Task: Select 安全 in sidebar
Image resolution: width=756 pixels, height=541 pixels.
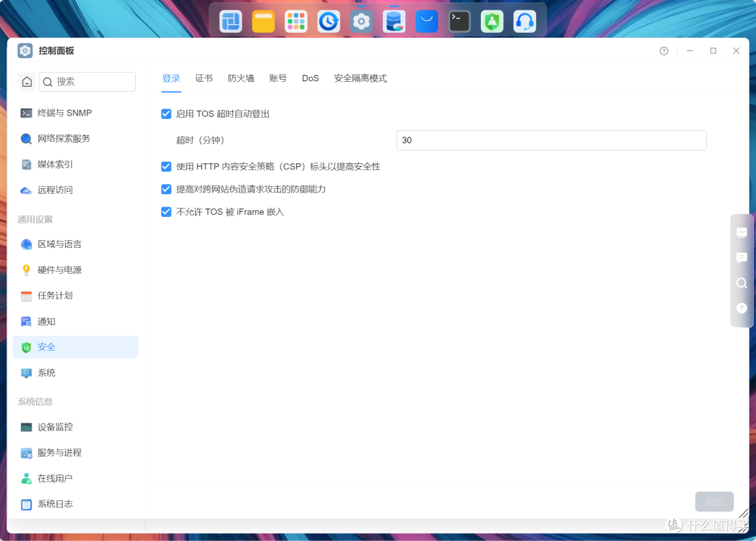Action: [x=75, y=347]
